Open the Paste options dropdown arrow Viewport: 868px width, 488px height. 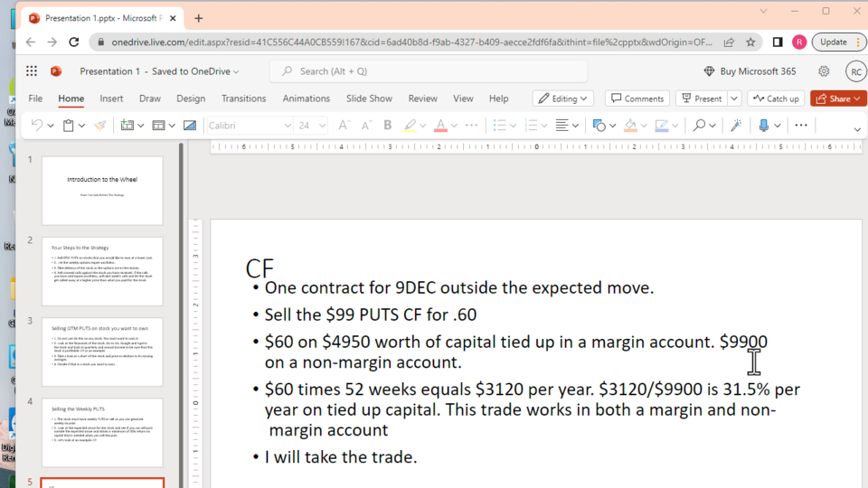(x=82, y=127)
